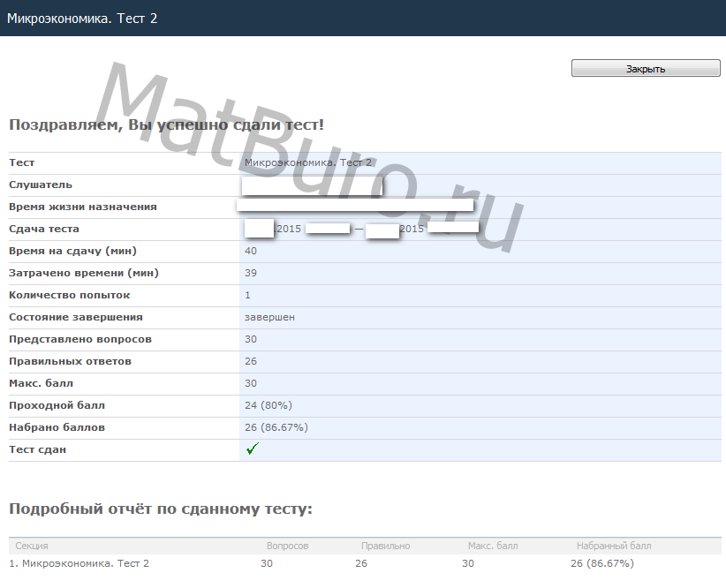Screen dimensions: 726x588
Task: Click the Количество попыток row label
Action: [x=70, y=295]
